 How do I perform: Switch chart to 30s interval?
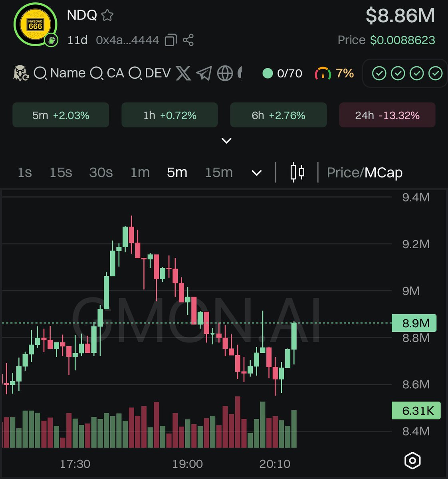coord(101,172)
